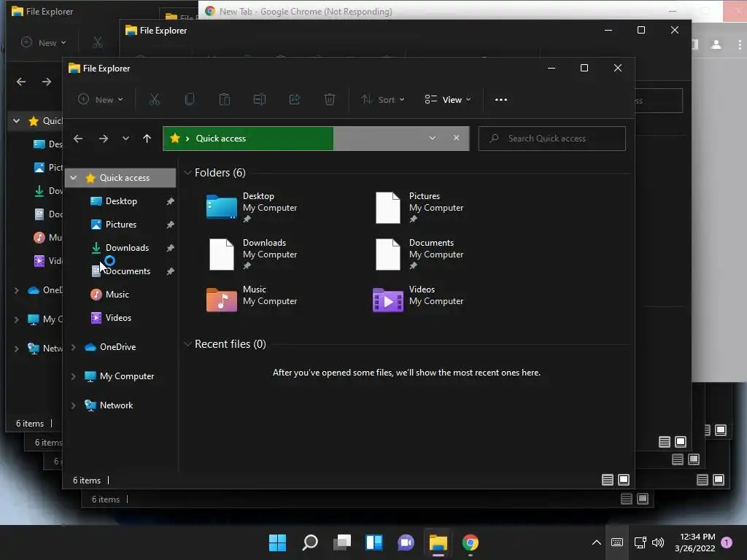This screenshot has height=560, width=747.
Task: Click the Chrome profile avatar icon
Action: pyautogui.click(x=716, y=44)
